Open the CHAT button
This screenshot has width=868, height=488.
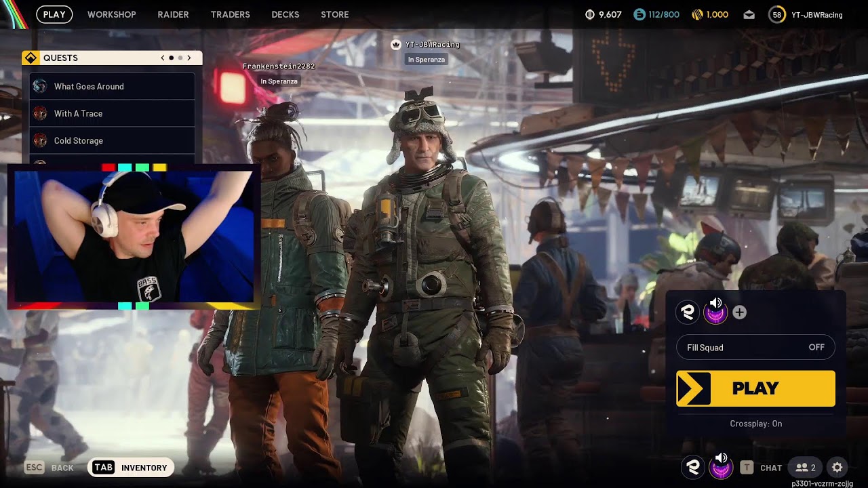761,468
